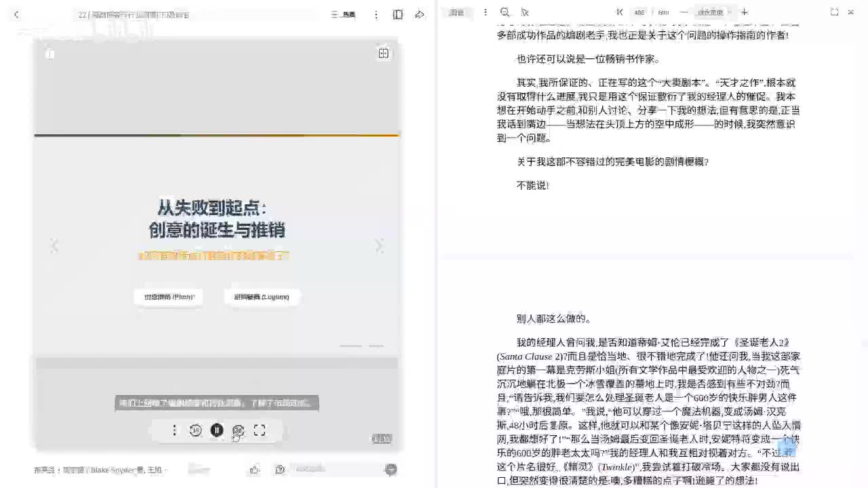The height and width of the screenshot is (488, 868).
Task: Click the grid layout icon on the slide
Action: click(x=383, y=54)
